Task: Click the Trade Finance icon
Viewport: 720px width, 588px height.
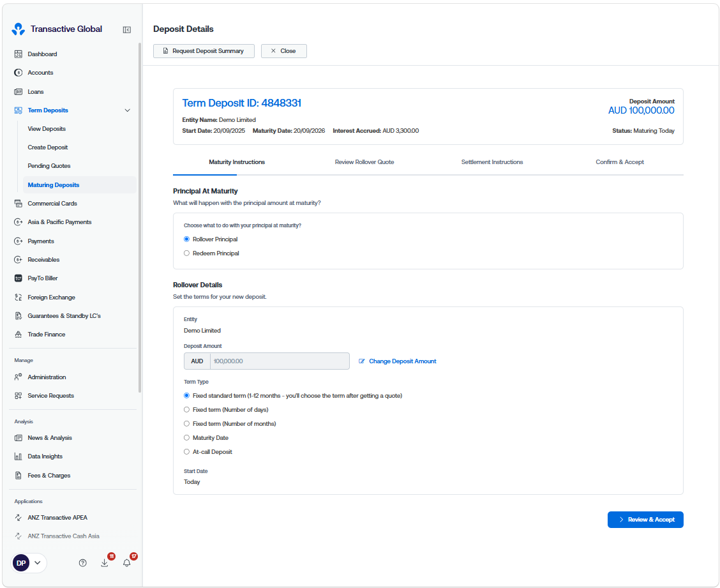Action: point(19,335)
